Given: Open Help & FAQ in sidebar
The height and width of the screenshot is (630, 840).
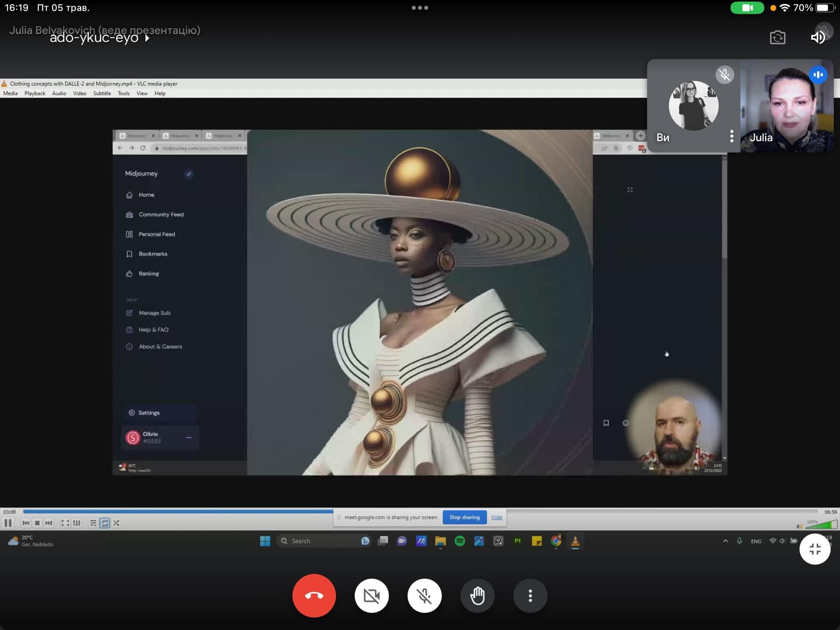Looking at the screenshot, I should [147, 330].
